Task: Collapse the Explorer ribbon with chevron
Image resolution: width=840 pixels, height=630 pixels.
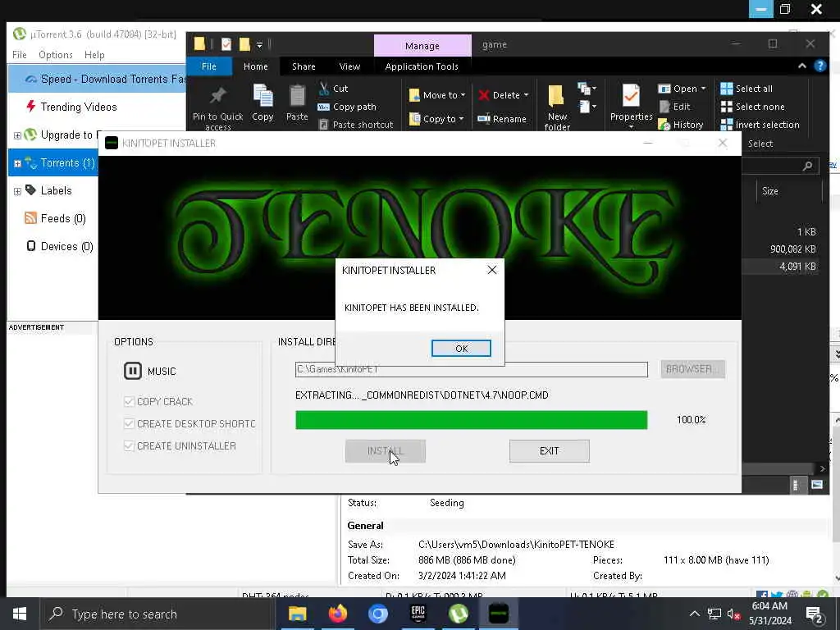Action: pos(802,66)
